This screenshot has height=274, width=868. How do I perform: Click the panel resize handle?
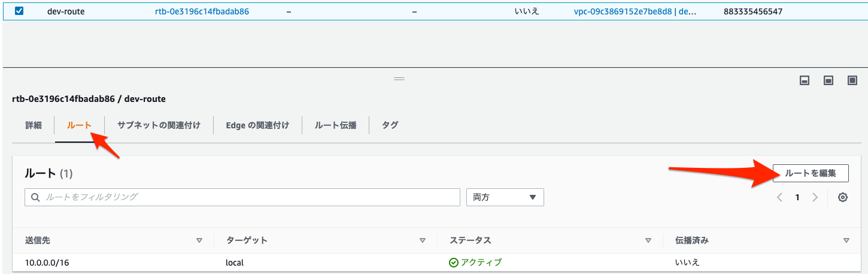(399, 79)
